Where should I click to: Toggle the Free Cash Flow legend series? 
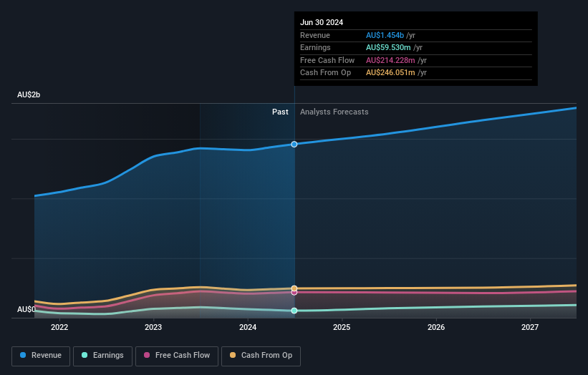click(x=177, y=356)
